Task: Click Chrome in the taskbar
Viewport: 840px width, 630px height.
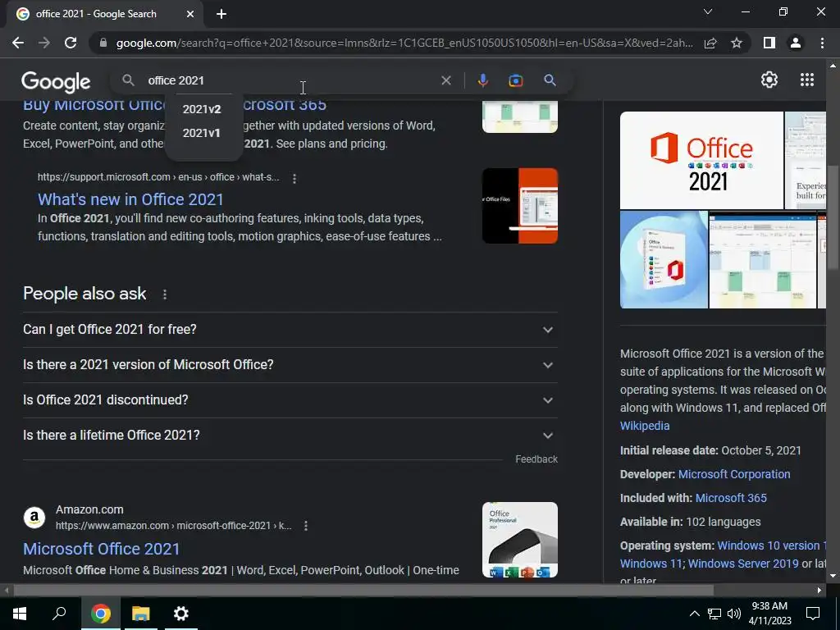Action: 100,614
